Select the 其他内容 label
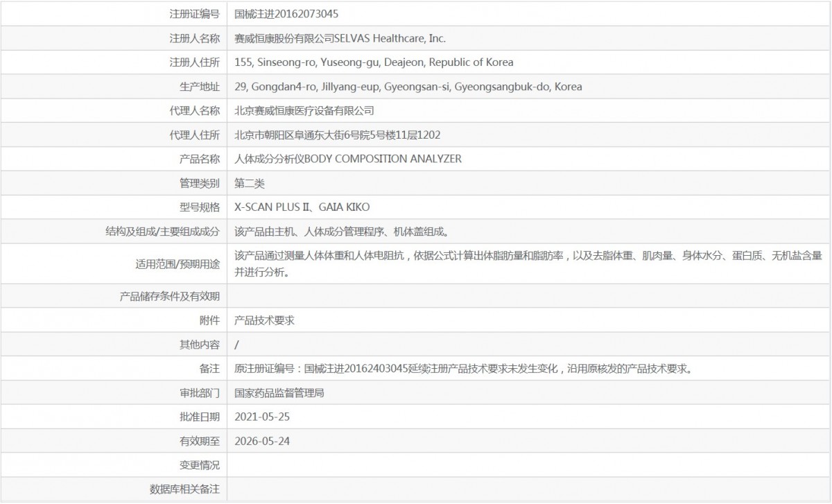 pos(199,345)
